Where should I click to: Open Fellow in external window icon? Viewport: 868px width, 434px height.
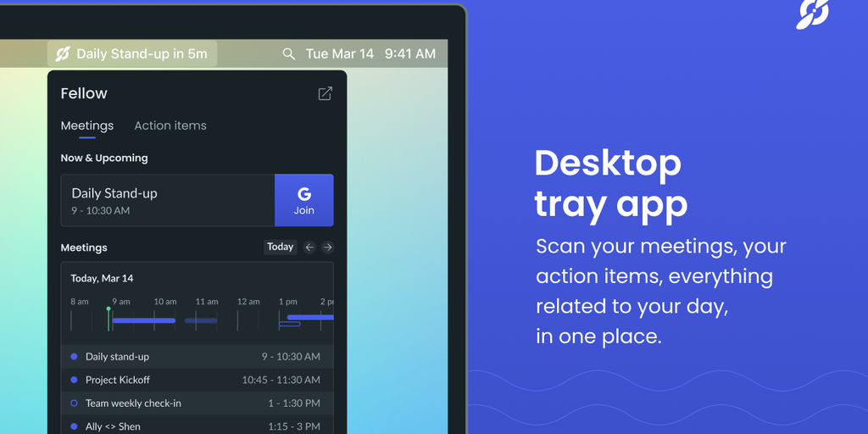pyautogui.click(x=325, y=93)
